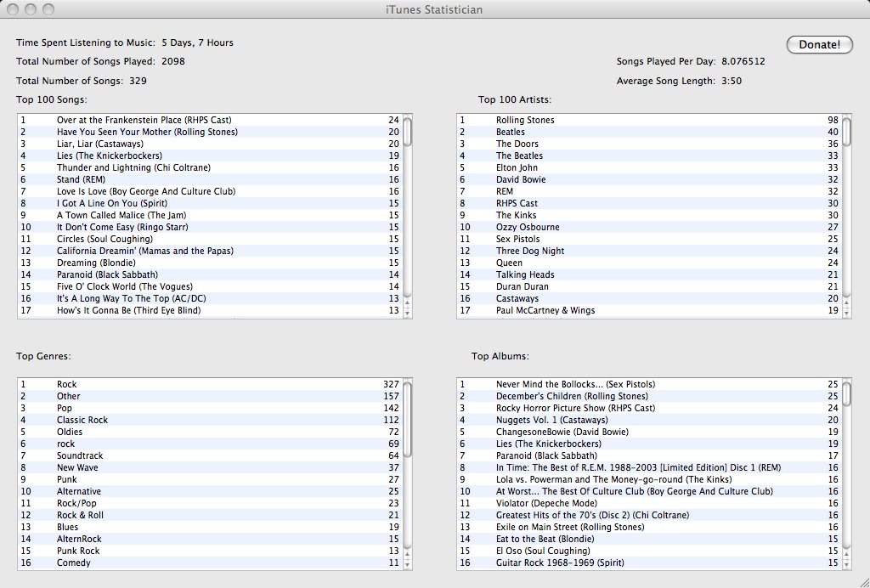Click Top Genres list scroll-down arrow

pos(407,564)
